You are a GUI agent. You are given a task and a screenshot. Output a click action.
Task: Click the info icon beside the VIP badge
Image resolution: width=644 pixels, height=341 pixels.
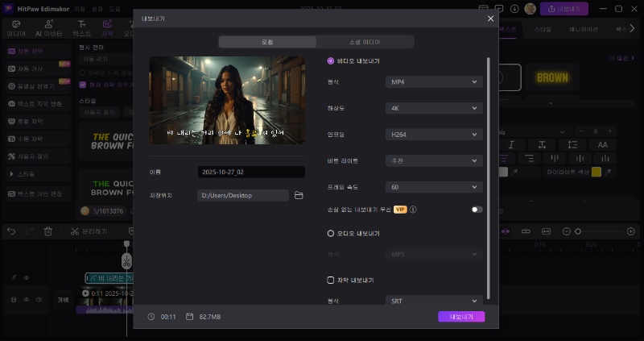(x=413, y=210)
